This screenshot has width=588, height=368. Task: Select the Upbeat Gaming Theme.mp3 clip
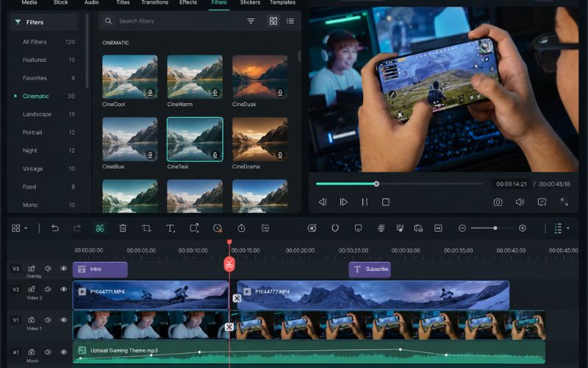point(309,352)
